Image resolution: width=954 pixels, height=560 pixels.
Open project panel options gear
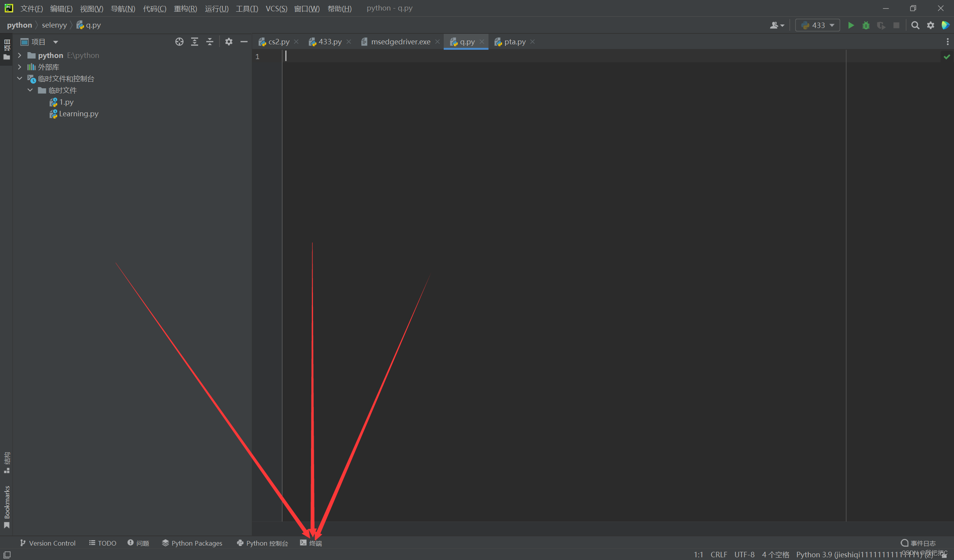229,42
